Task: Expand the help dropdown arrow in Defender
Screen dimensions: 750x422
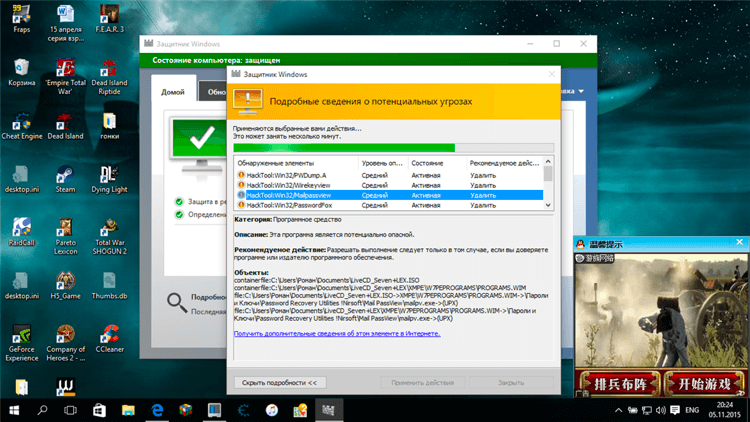Action: 581,91
